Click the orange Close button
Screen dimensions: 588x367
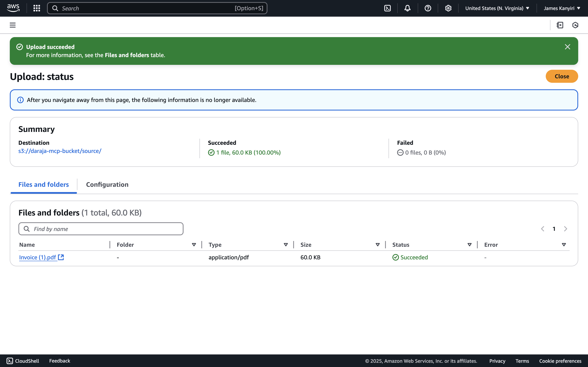[562, 76]
